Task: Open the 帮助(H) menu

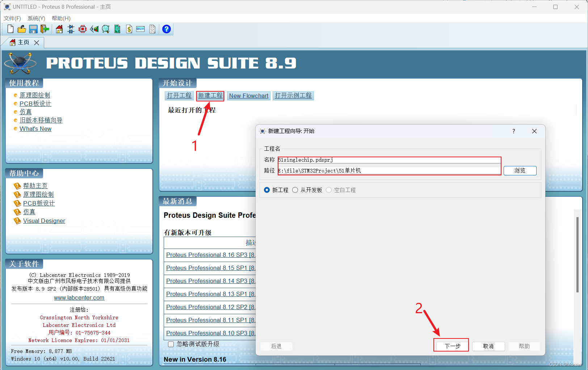Action: (x=61, y=18)
